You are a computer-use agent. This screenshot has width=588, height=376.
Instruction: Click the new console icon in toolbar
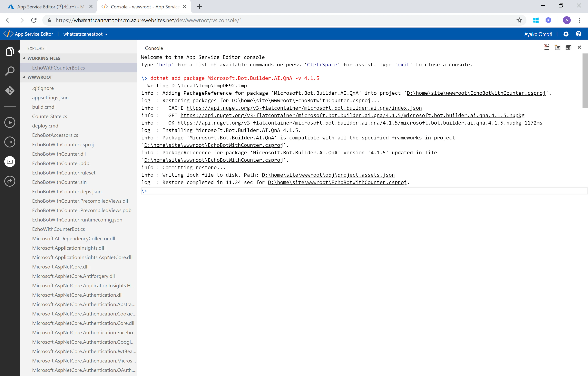pyautogui.click(x=557, y=47)
